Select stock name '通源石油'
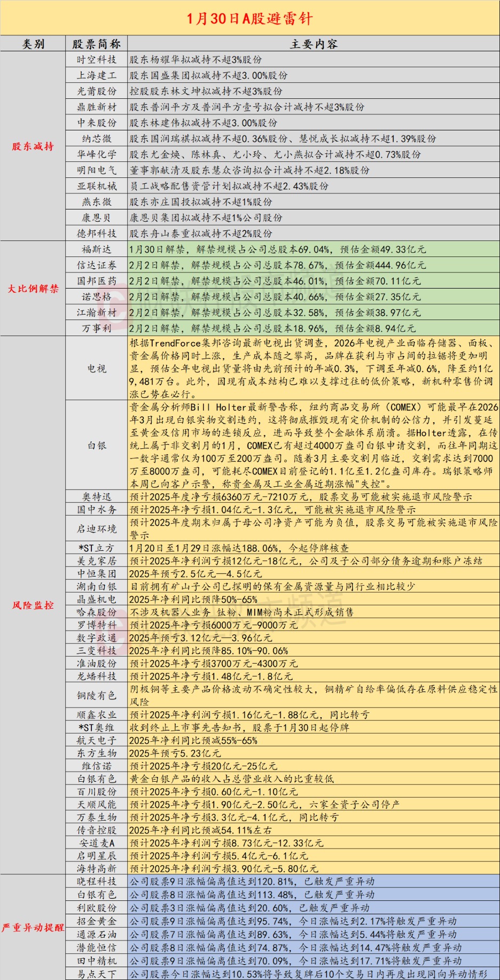This screenshot has width=500, height=980. tap(97, 934)
